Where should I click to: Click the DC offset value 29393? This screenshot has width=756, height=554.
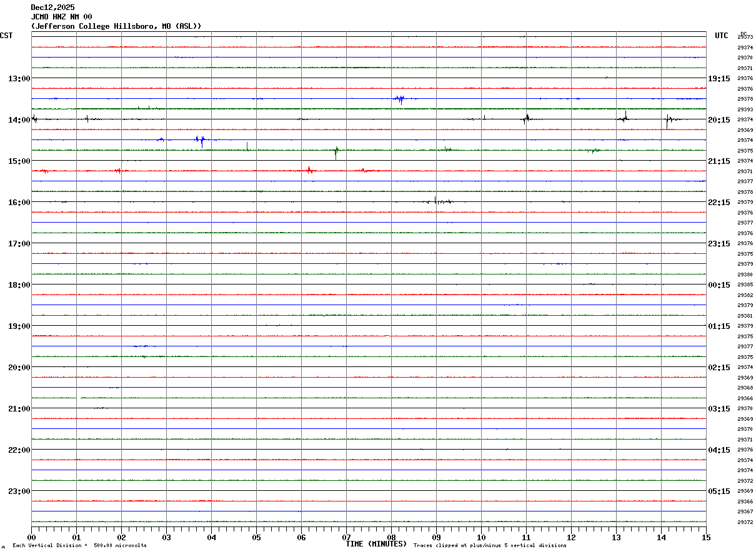pyautogui.click(x=745, y=109)
